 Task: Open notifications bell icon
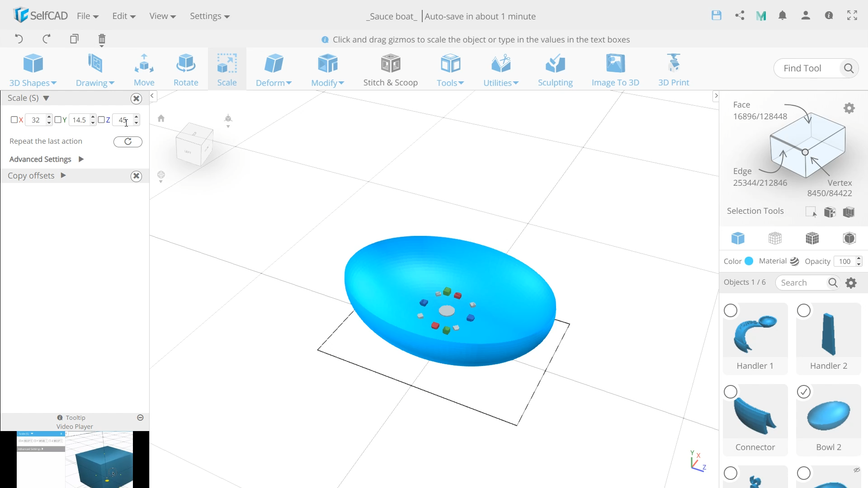point(783,15)
